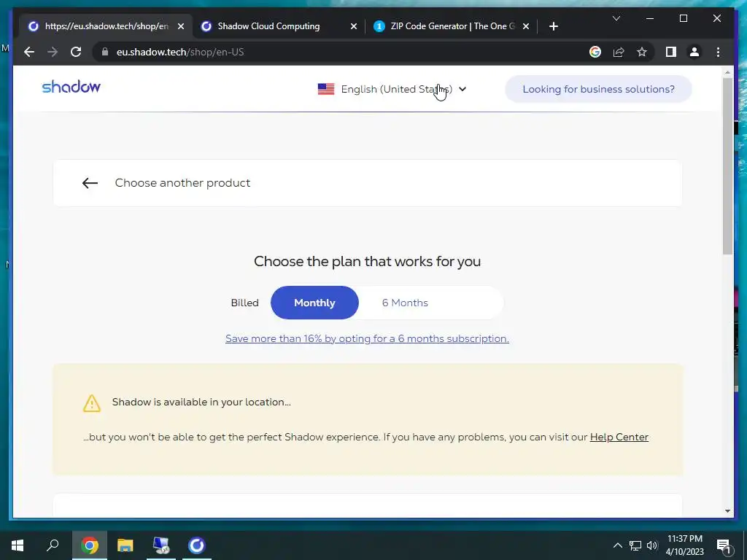
Task: Click Choose another product
Action: (182, 183)
